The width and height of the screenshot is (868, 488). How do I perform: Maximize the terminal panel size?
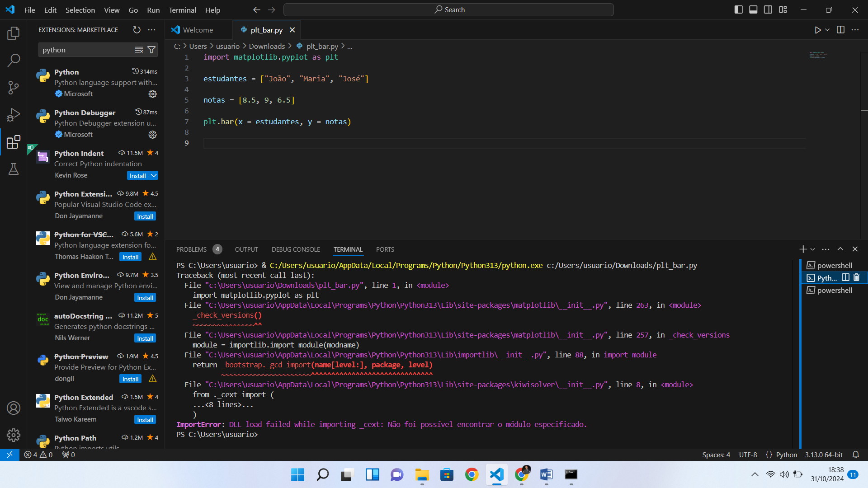840,249
